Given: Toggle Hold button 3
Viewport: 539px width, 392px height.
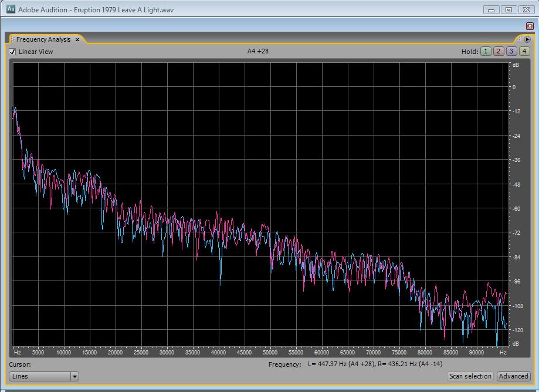Looking at the screenshot, I should pyautogui.click(x=511, y=51).
